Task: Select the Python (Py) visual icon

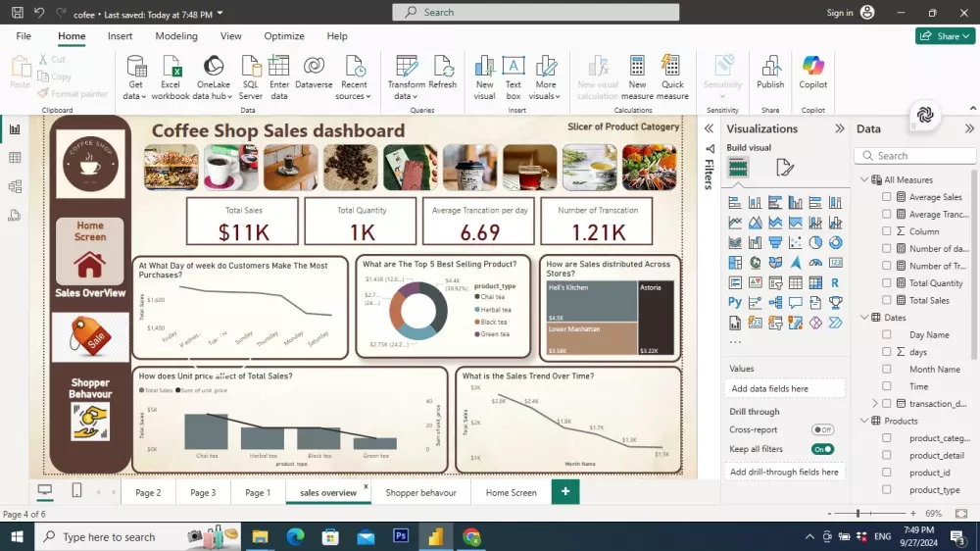Action: 735,303
